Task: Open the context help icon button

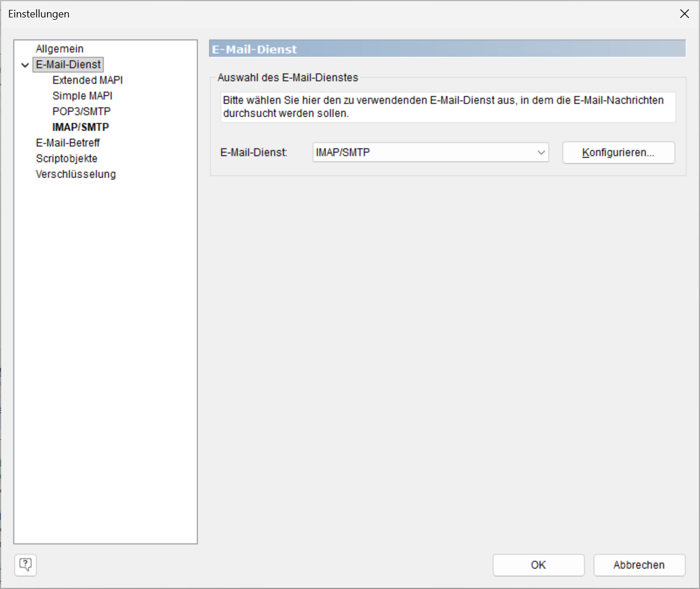Action: tap(26, 565)
